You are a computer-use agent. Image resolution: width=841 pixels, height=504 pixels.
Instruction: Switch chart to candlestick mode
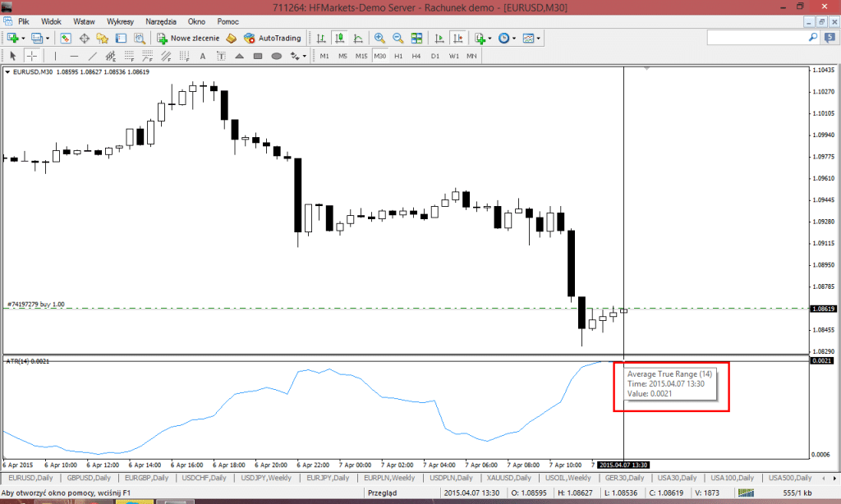point(340,38)
